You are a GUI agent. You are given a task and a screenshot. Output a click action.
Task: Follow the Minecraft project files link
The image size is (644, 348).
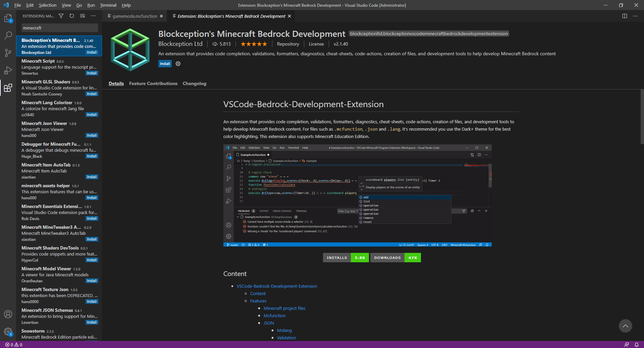(x=284, y=308)
